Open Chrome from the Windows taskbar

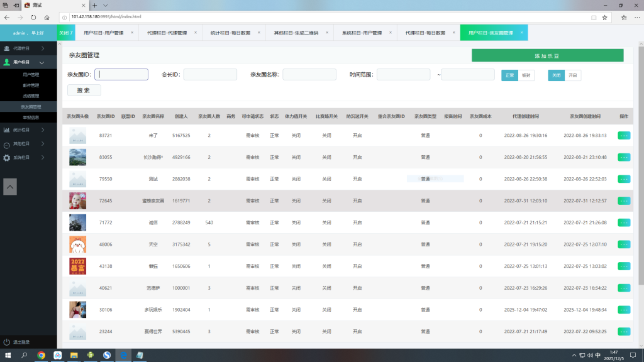41,355
